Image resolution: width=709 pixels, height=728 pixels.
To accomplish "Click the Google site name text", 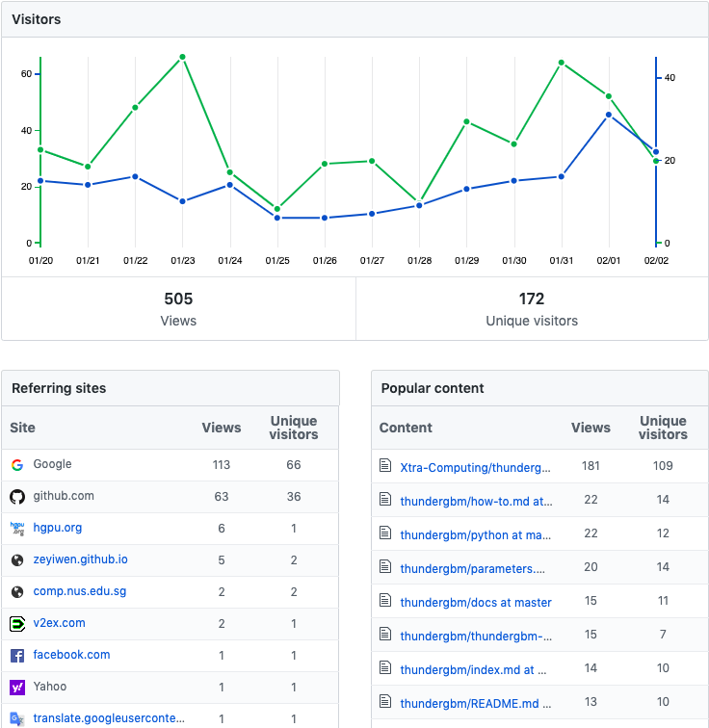I will click(52, 464).
